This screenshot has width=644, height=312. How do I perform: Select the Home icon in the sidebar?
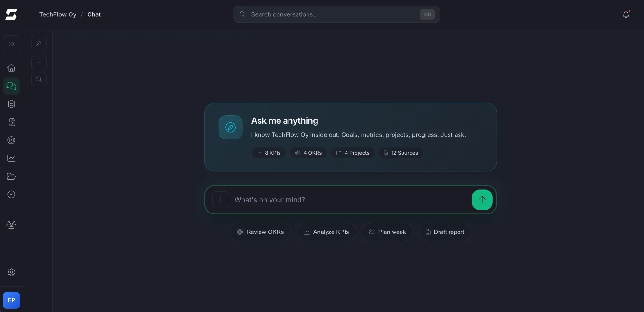pos(11,68)
